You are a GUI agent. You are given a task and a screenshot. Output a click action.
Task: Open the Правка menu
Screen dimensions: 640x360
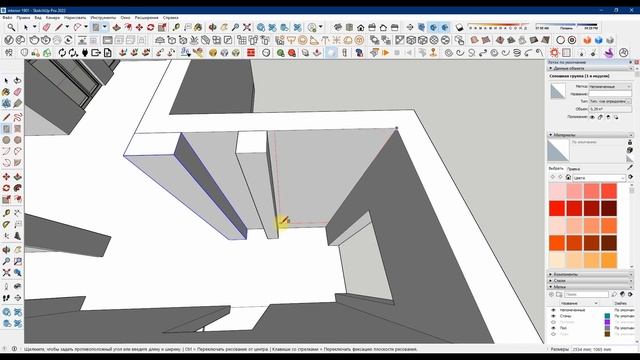coord(23,18)
